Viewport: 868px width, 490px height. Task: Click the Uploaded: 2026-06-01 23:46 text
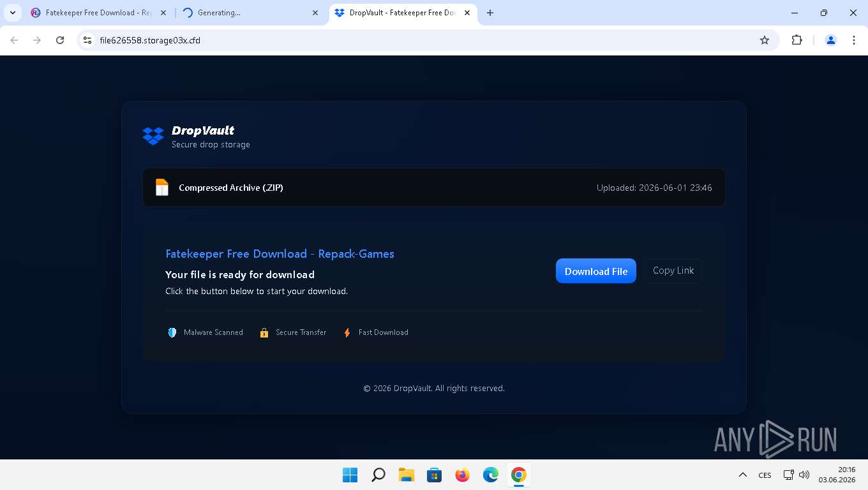[x=654, y=188]
